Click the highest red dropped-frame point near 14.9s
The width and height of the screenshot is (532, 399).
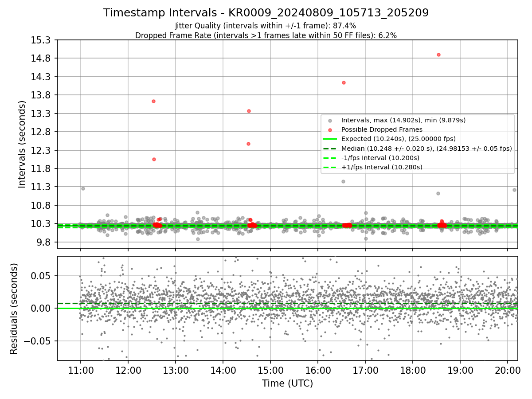pos(438,55)
